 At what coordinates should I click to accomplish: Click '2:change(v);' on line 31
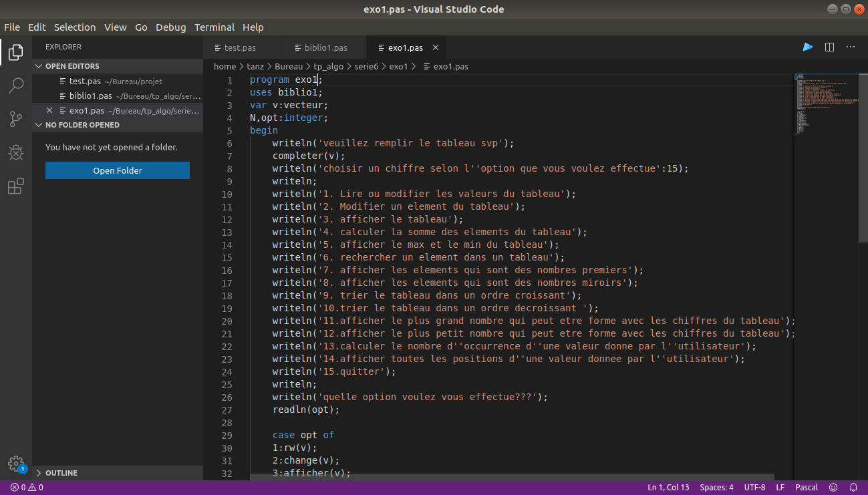(306, 460)
